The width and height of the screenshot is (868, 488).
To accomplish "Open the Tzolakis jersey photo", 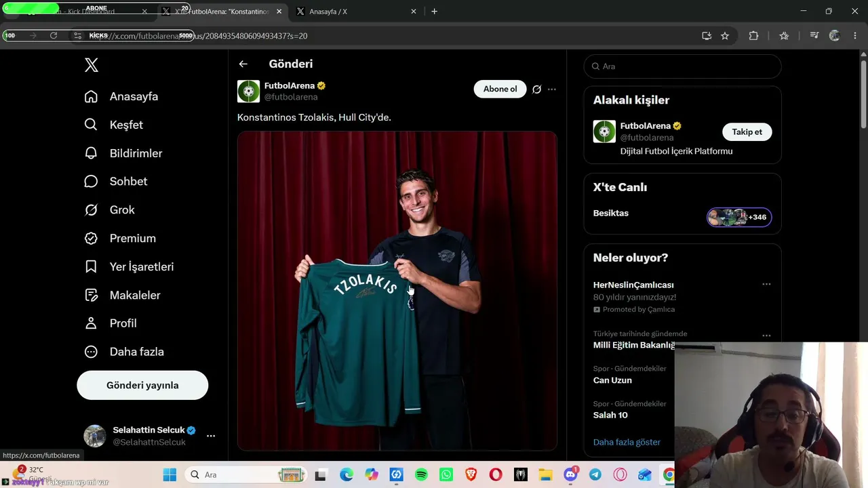I will 397,291.
